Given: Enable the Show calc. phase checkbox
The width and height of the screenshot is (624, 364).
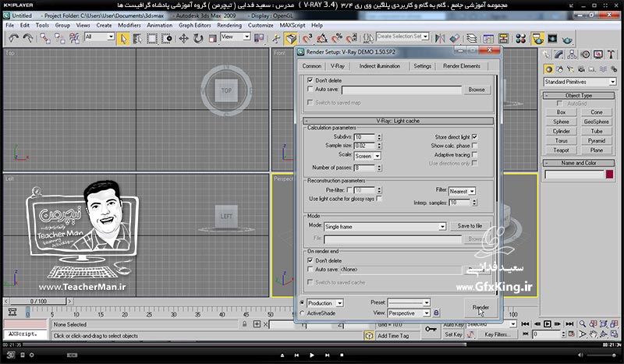Looking at the screenshot, I should (474, 146).
